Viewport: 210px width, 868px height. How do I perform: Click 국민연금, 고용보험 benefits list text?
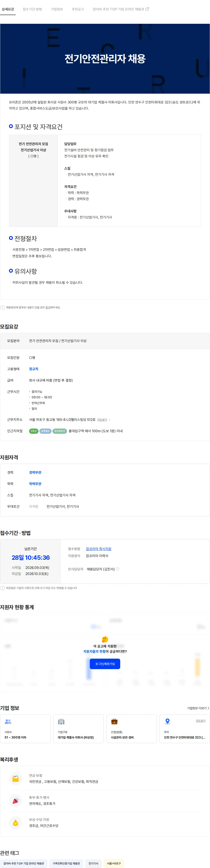coord(63,781)
